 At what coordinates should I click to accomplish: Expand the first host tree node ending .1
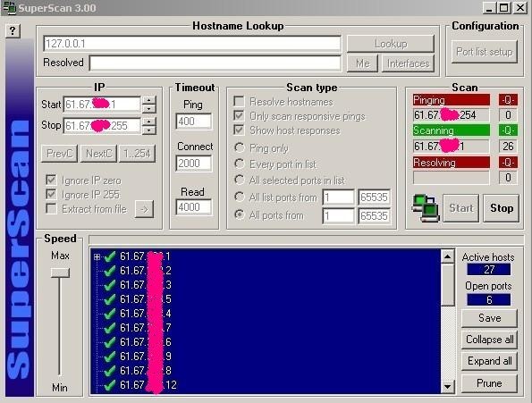coord(97,257)
